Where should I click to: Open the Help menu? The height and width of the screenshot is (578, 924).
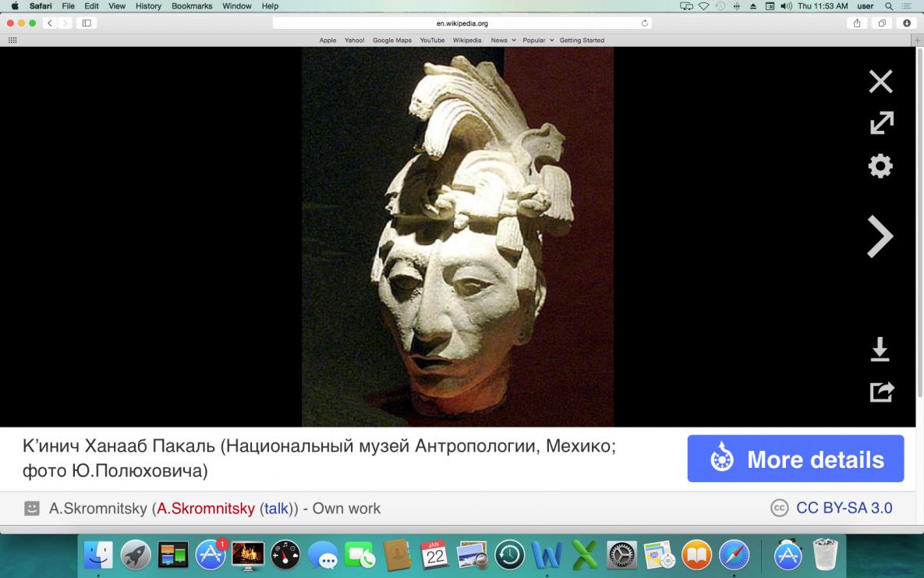pos(270,6)
